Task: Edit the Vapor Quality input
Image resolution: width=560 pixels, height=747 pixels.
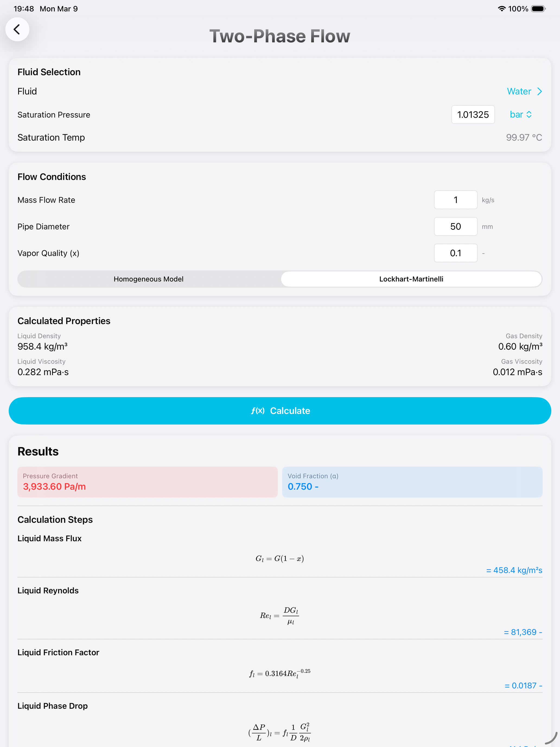Action: 455,253
